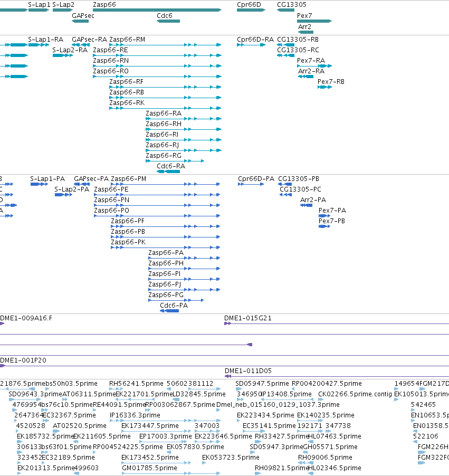Click EST SD05947.5prime

coord(262,384)
